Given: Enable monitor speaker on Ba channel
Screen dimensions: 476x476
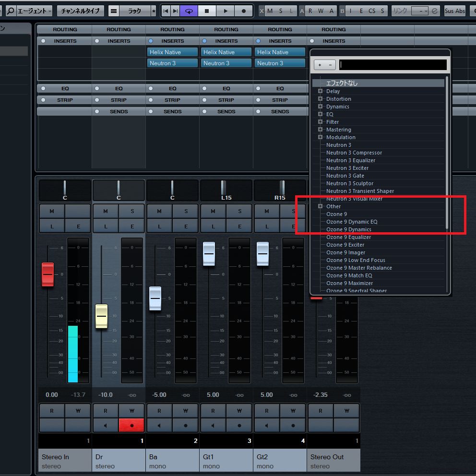Looking at the screenshot, I should click(x=159, y=425).
